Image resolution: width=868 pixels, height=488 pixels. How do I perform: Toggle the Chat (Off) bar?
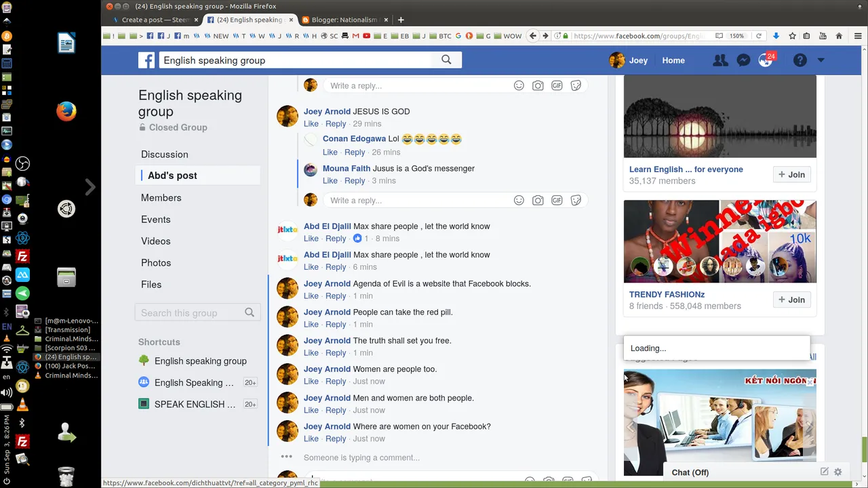(x=690, y=472)
